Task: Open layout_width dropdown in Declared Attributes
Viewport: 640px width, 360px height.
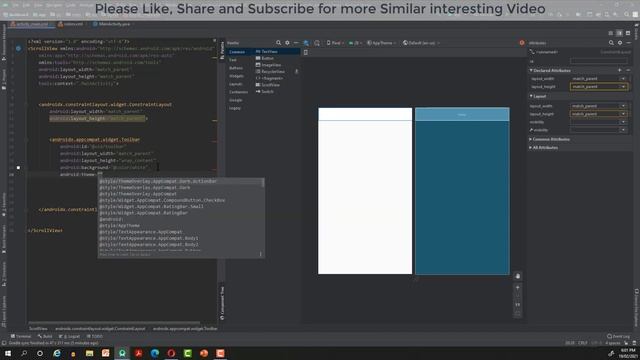Action: 623,78
